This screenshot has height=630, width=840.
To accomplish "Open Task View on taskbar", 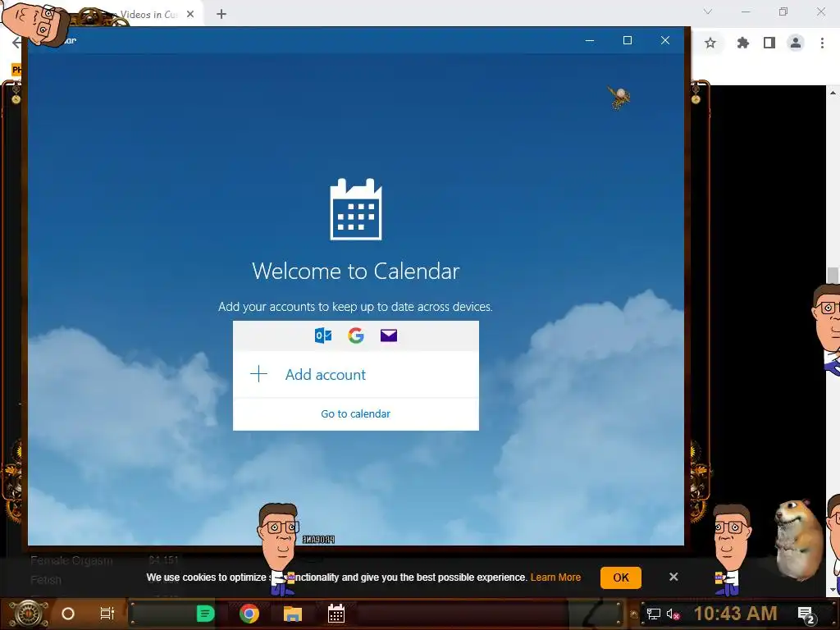I will click(x=107, y=614).
